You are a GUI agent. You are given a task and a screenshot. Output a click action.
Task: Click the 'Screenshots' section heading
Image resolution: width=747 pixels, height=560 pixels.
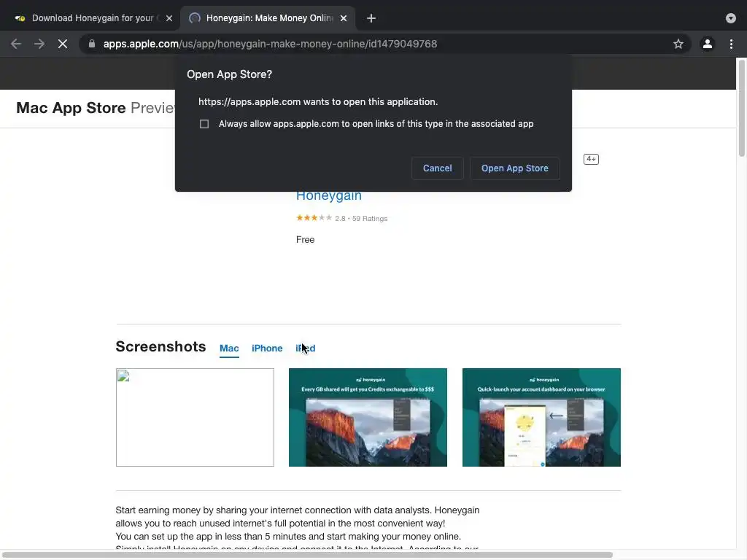point(160,346)
